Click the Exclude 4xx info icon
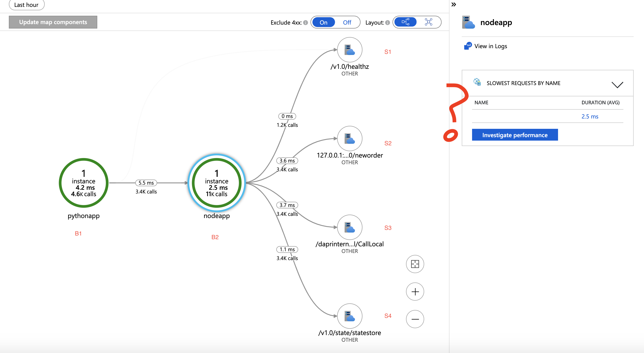Image resolution: width=644 pixels, height=353 pixels. click(x=306, y=22)
